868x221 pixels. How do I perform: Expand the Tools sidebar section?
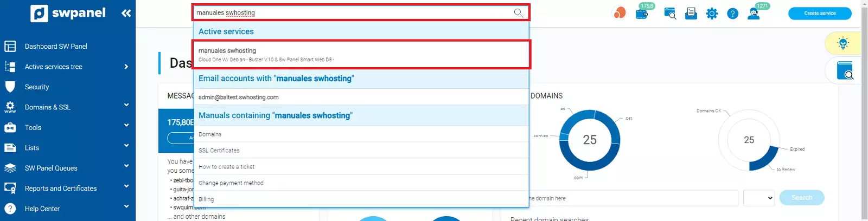126,127
